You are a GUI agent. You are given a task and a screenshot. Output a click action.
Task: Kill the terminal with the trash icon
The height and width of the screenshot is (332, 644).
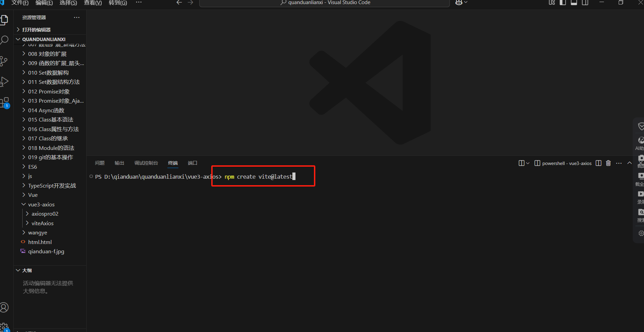(608, 163)
